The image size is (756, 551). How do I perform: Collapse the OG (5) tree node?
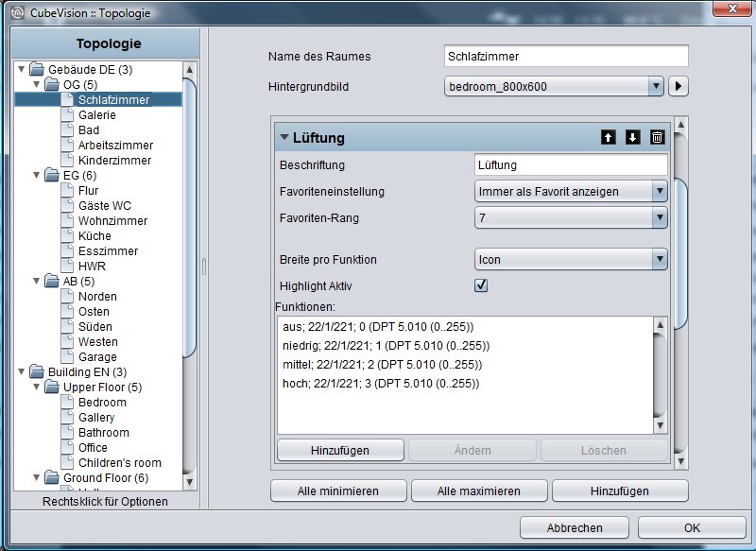point(36,84)
